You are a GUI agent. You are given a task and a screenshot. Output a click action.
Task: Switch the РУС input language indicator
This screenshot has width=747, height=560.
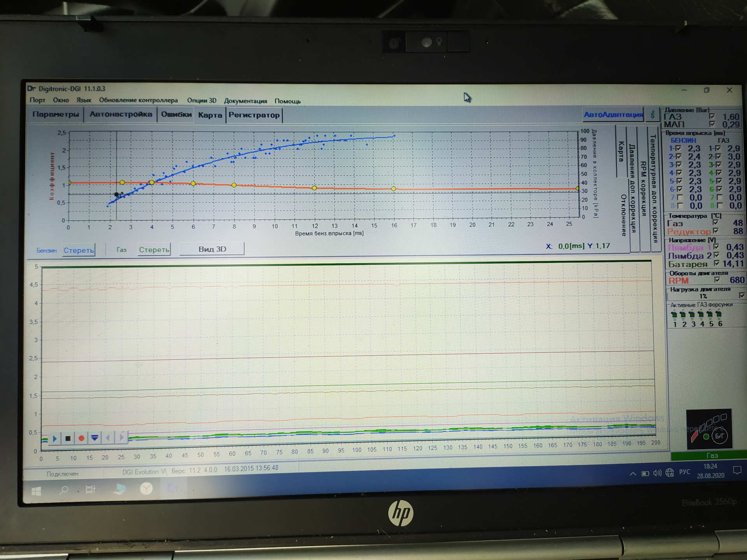pyautogui.click(x=685, y=472)
